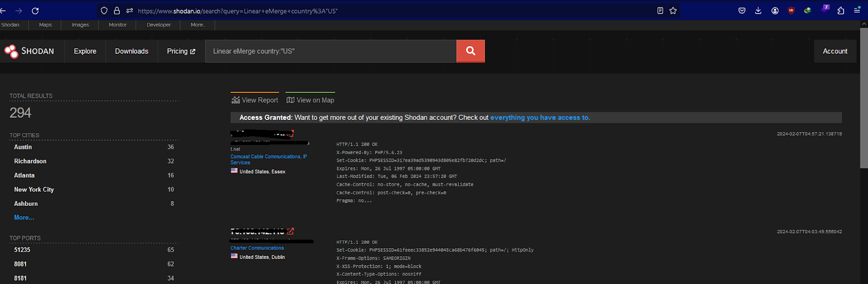Viewport: 868px width, 284px height.
Task: Filter results by port 8081
Action: 21,264
